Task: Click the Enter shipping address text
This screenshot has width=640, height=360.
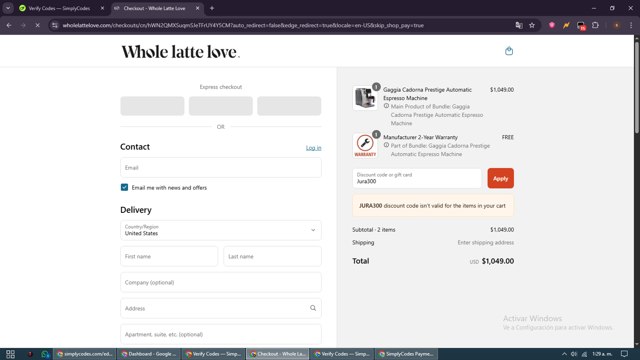Action: point(485,242)
